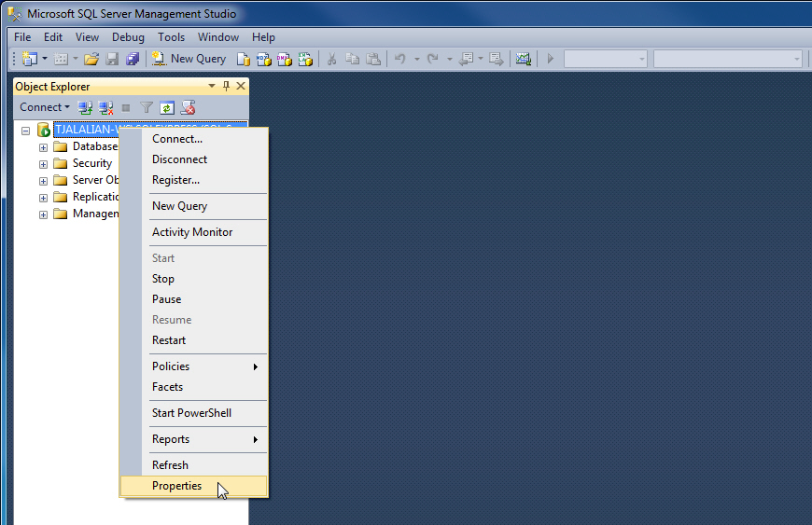Click the Disconnect icon in Object Explorer toolbar
The height and width of the screenshot is (525, 812).
[105, 107]
